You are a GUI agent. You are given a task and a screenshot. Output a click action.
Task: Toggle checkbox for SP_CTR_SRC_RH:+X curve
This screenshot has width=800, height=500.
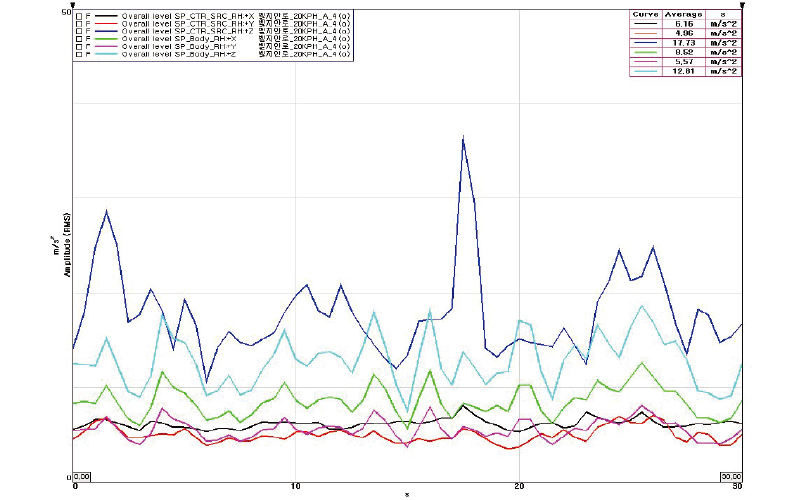point(79,19)
